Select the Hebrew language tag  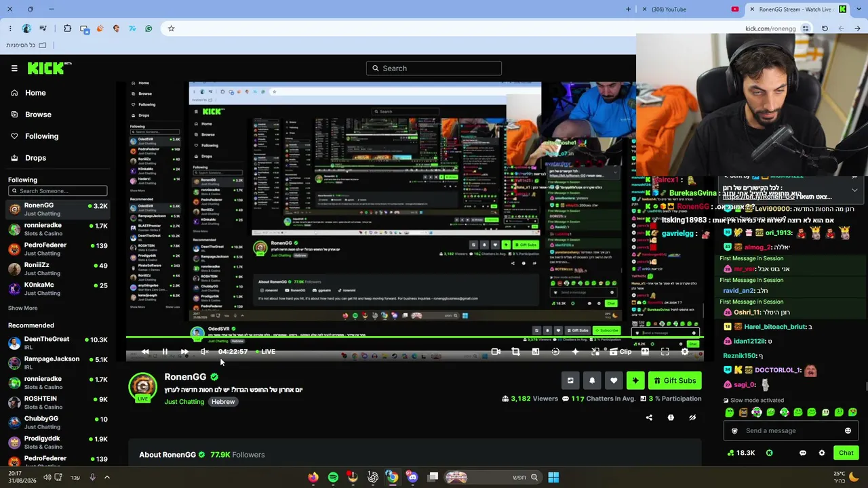(x=222, y=402)
